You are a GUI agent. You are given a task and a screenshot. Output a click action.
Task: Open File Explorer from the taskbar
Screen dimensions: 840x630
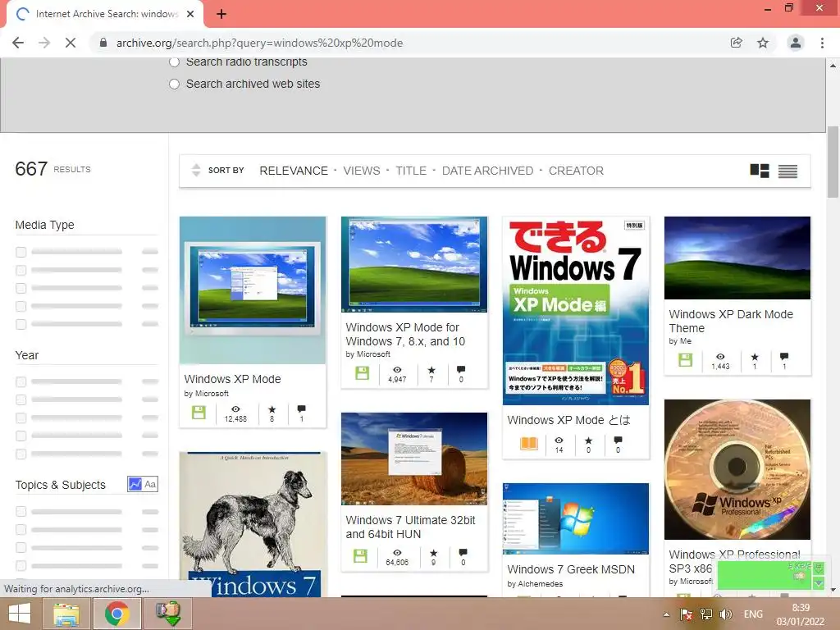tap(66, 614)
